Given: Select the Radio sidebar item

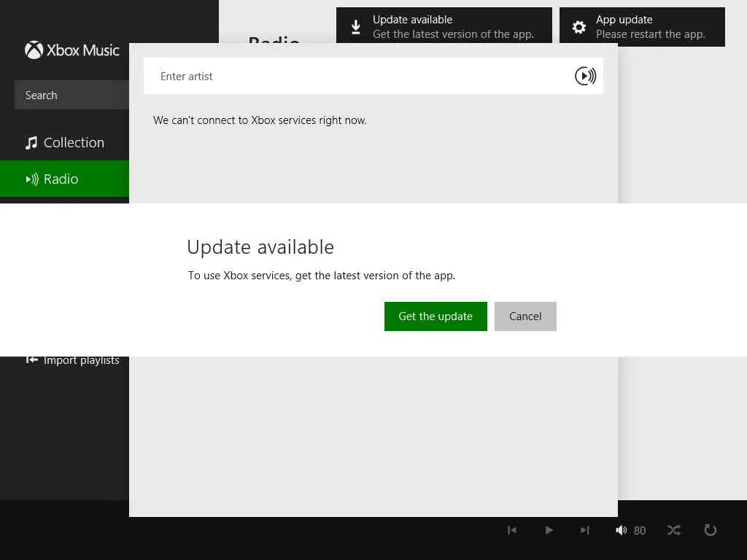Looking at the screenshot, I should pos(64,179).
